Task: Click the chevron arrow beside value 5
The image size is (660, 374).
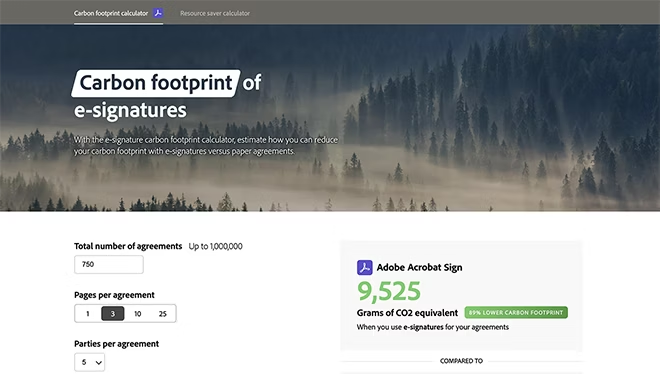Action: coord(99,363)
